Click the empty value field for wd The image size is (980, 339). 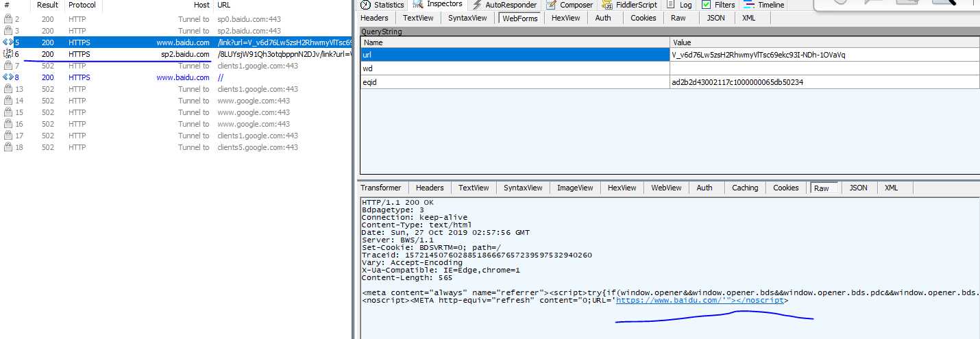(824, 68)
